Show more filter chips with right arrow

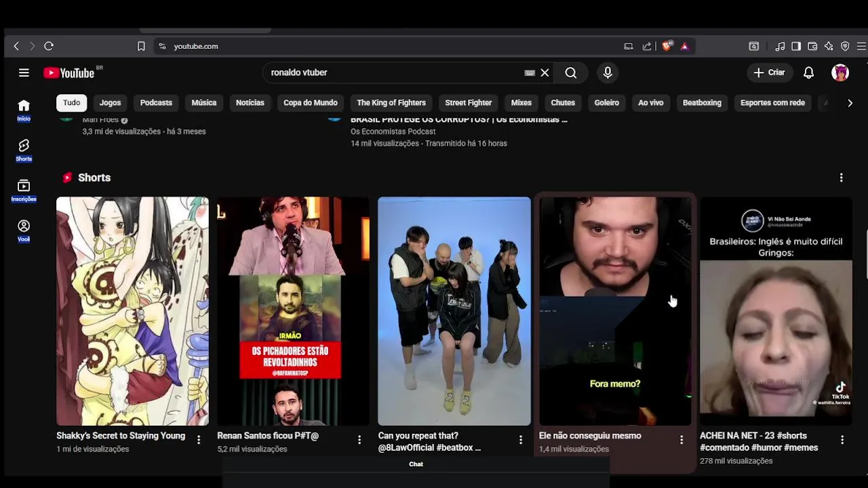(850, 103)
